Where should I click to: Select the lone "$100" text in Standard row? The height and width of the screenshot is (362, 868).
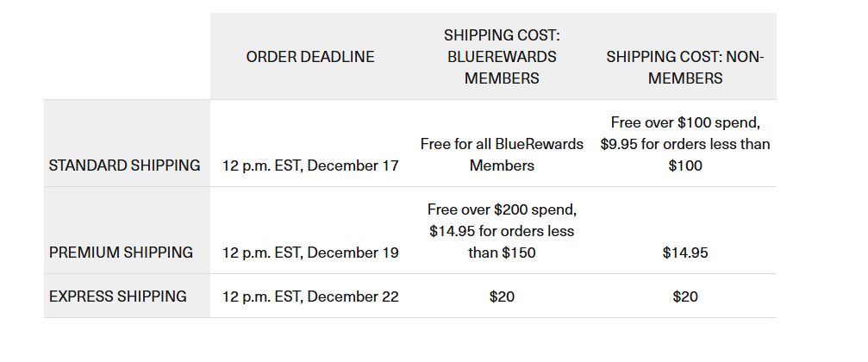[x=685, y=165]
